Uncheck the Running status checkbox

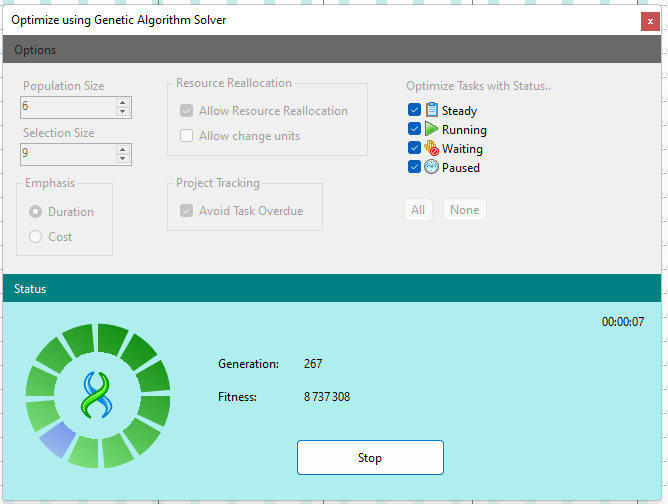pyautogui.click(x=414, y=130)
